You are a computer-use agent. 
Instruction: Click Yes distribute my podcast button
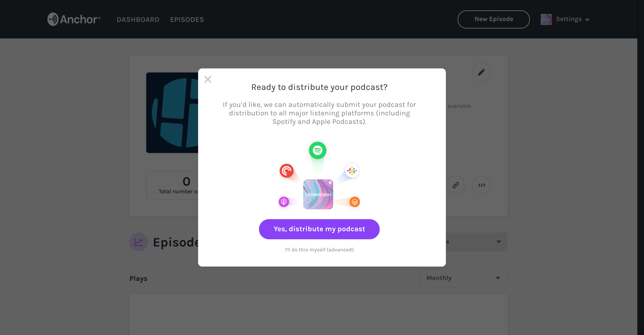[319, 229]
